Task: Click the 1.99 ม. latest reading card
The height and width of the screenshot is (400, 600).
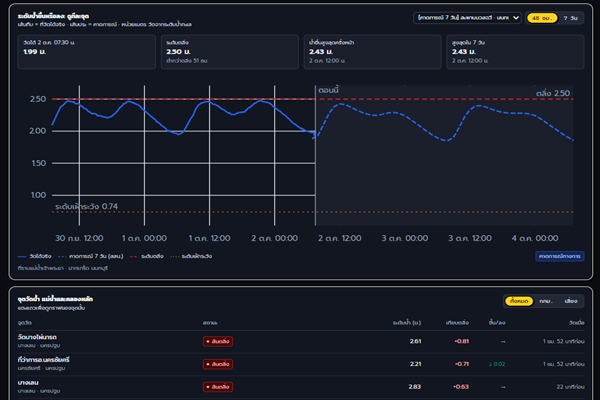Action: click(x=86, y=52)
